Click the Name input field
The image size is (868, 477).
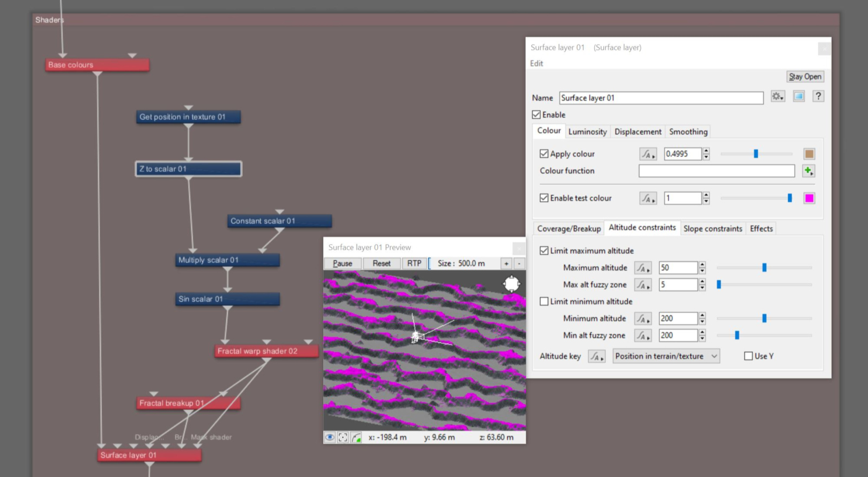pos(661,98)
